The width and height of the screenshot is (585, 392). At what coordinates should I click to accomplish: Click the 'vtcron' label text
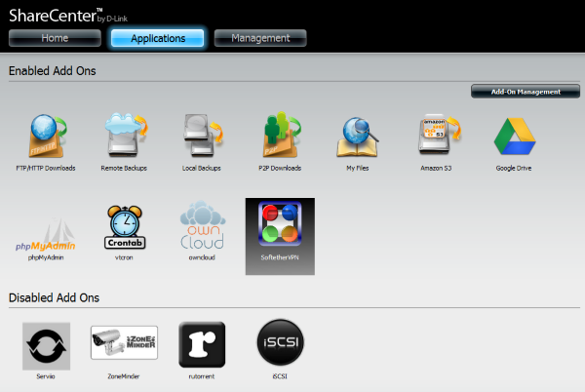point(124,257)
